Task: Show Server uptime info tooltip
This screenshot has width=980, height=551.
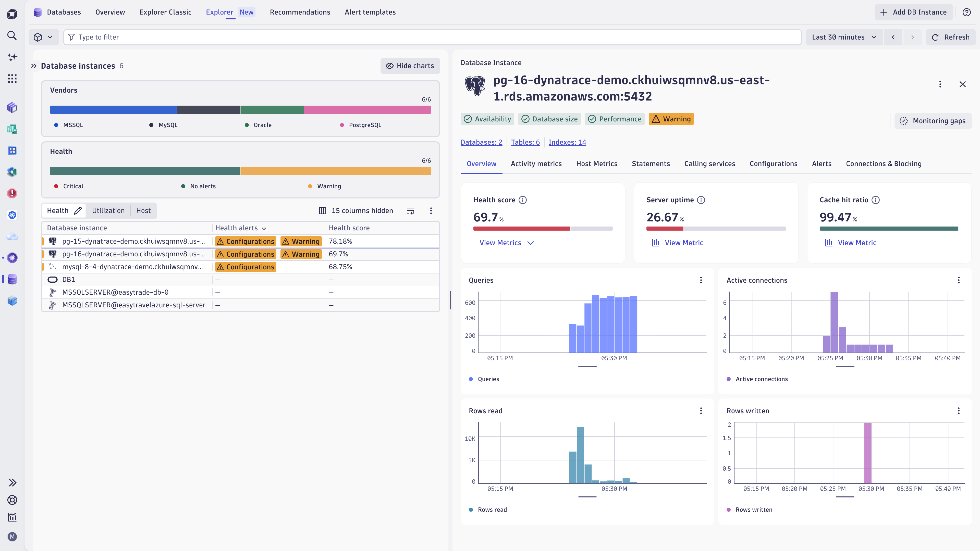Action: click(701, 200)
